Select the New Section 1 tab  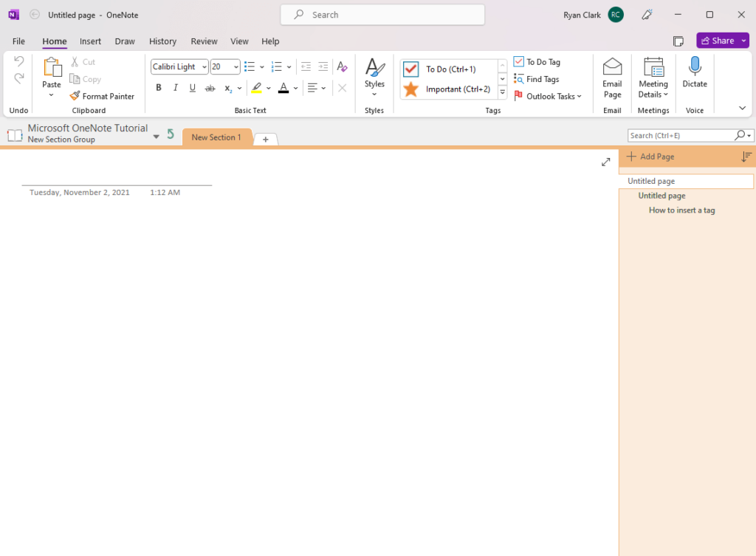coord(216,137)
